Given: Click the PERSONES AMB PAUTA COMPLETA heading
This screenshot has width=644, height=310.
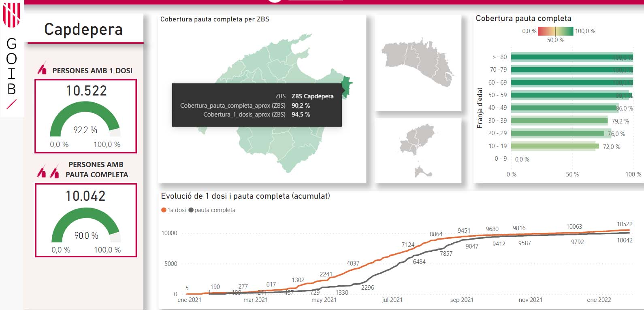Looking at the screenshot, I should pyautogui.click(x=96, y=170).
